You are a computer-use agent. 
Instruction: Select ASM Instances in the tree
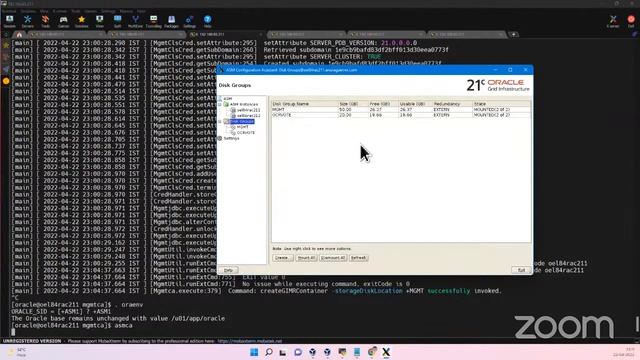[244, 104]
